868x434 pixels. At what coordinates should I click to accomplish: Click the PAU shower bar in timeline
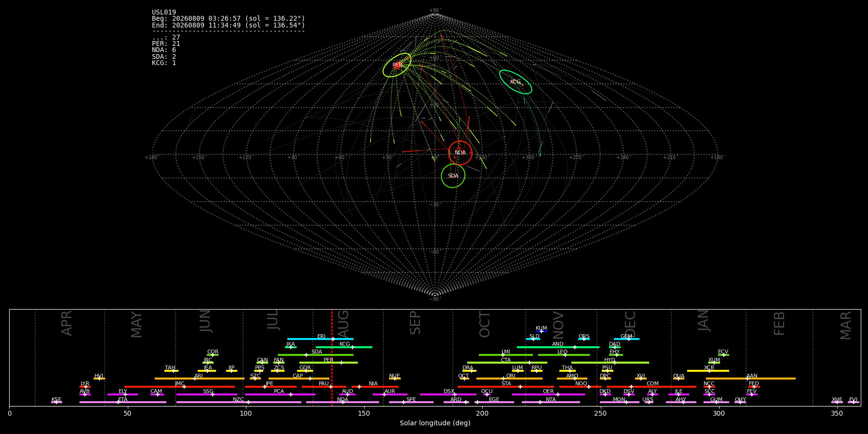(x=324, y=387)
